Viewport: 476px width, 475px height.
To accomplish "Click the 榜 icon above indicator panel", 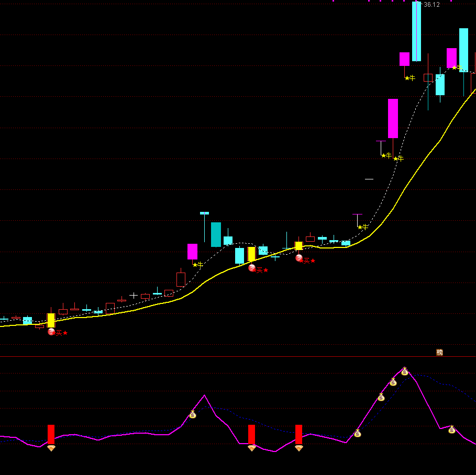I will coord(440,352).
